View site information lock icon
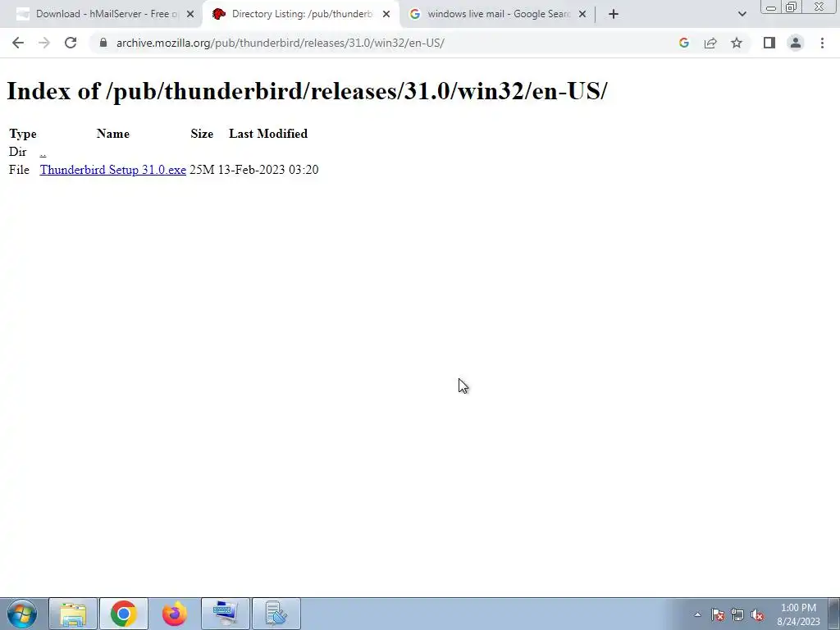840x630 pixels. click(103, 43)
